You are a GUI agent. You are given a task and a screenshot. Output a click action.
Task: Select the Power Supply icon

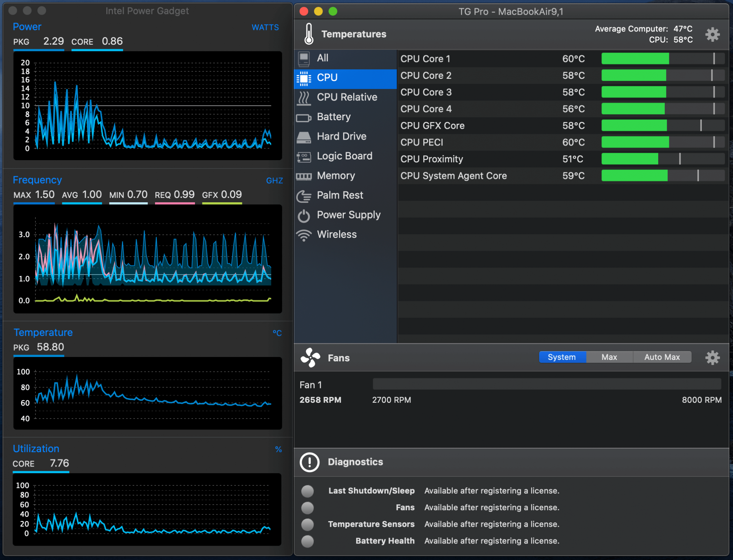click(x=303, y=215)
